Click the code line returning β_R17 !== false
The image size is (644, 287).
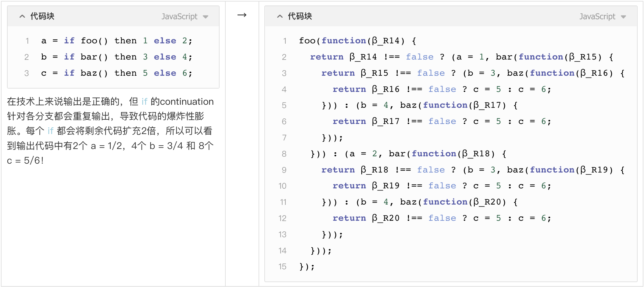point(442,122)
